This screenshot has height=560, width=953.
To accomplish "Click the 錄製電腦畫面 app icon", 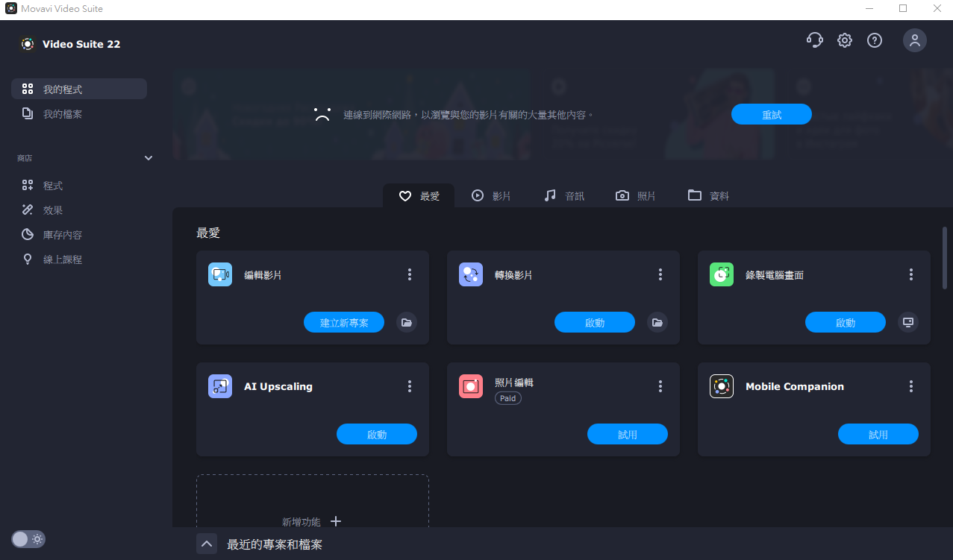I will tap(722, 274).
